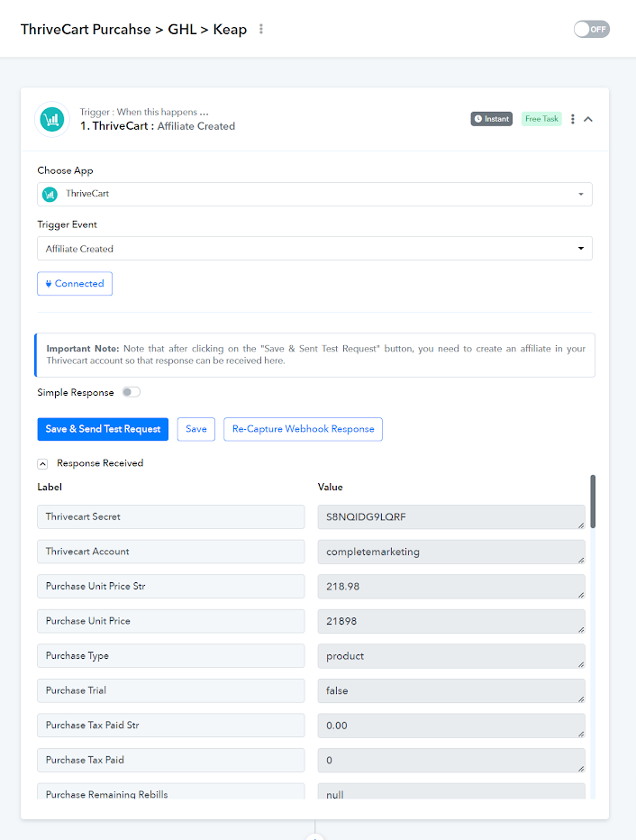Click the Thrivecart Account label field
Viewport: 636px width, 840px height.
coord(171,552)
